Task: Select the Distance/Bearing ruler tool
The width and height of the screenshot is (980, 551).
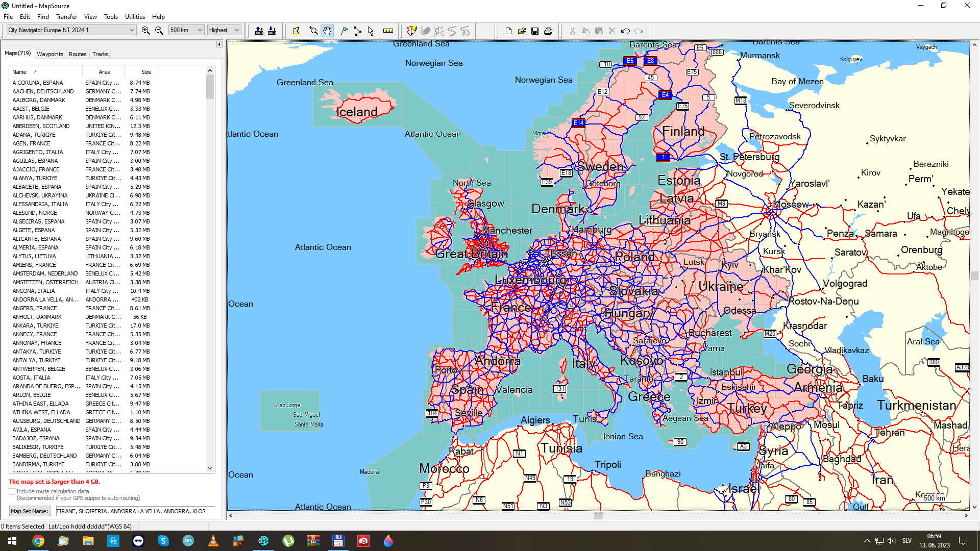Action: click(x=388, y=31)
